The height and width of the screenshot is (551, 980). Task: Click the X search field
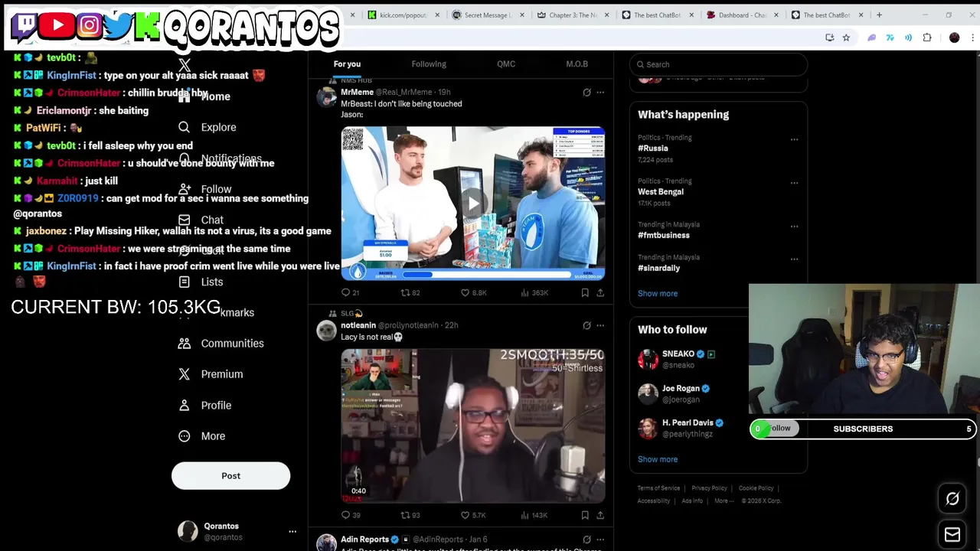(x=718, y=64)
